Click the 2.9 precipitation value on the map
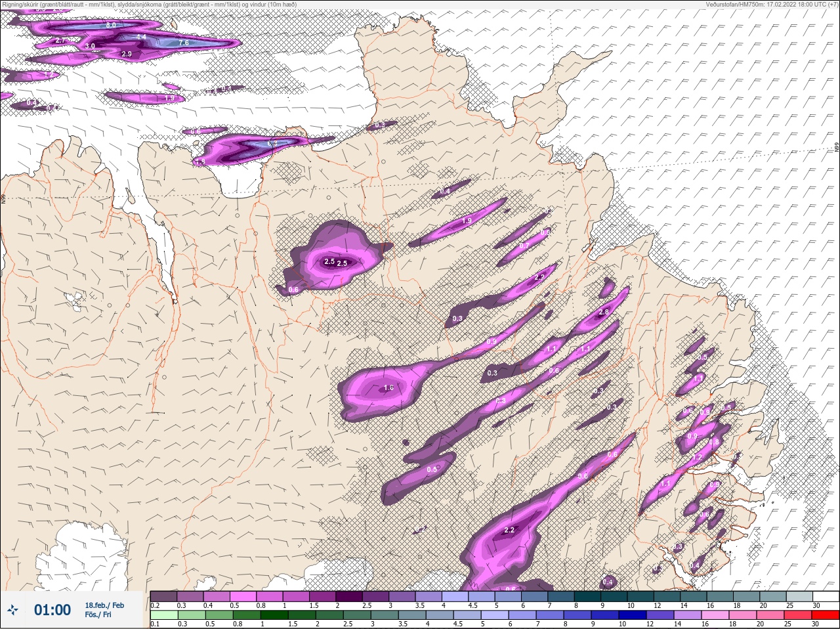The image size is (840, 629). click(x=127, y=54)
